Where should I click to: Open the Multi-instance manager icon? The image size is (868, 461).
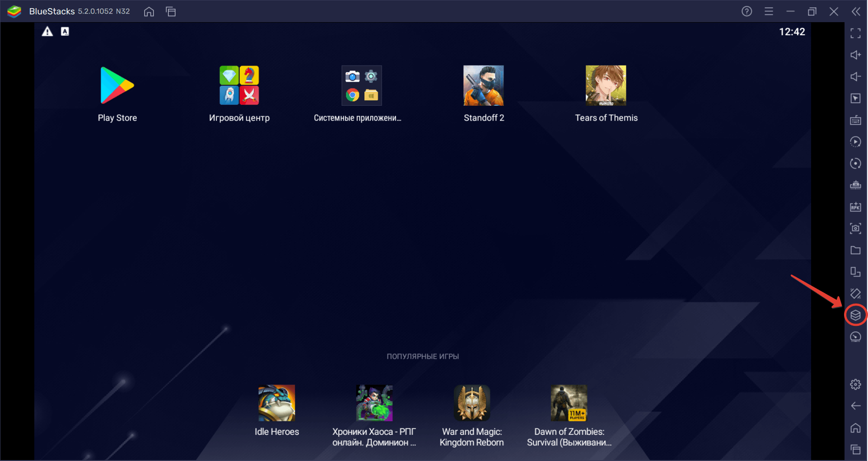coord(855,315)
